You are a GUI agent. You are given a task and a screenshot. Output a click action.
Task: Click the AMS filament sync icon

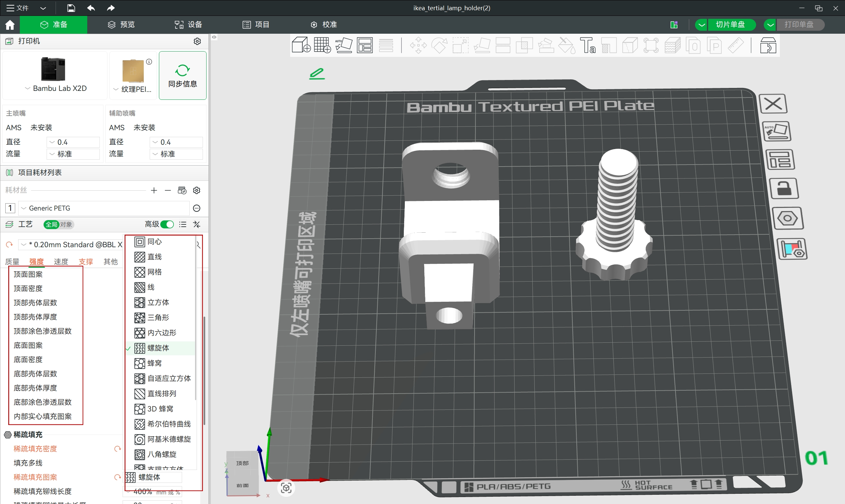(182, 190)
